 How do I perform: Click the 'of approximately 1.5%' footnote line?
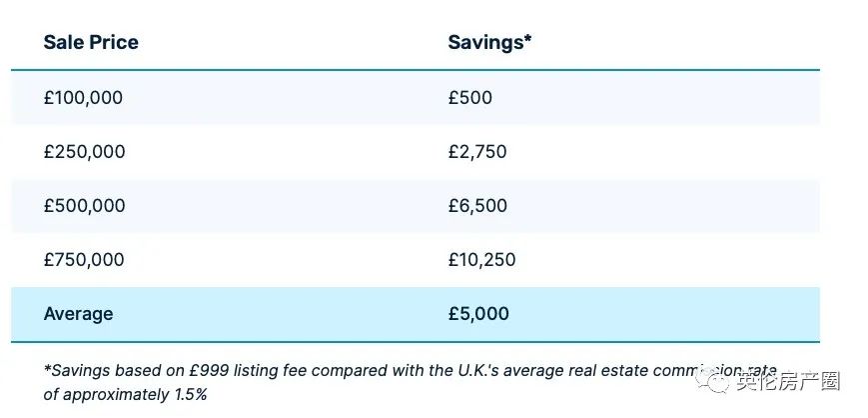[x=125, y=394]
